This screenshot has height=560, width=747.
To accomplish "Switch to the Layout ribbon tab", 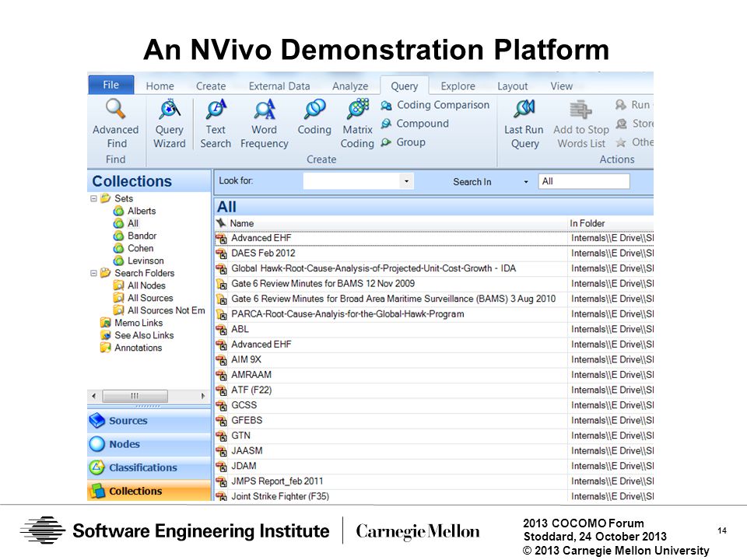I will click(x=513, y=86).
